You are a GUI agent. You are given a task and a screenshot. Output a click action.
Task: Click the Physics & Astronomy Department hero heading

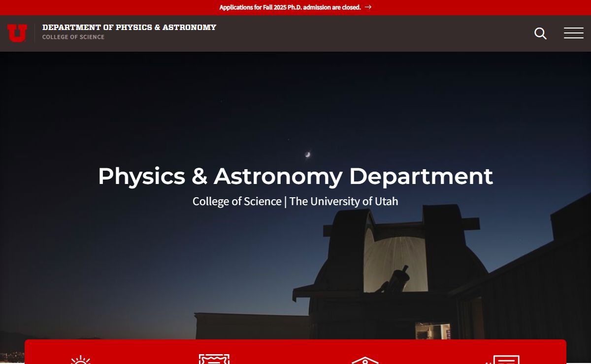tap(295, 176)
